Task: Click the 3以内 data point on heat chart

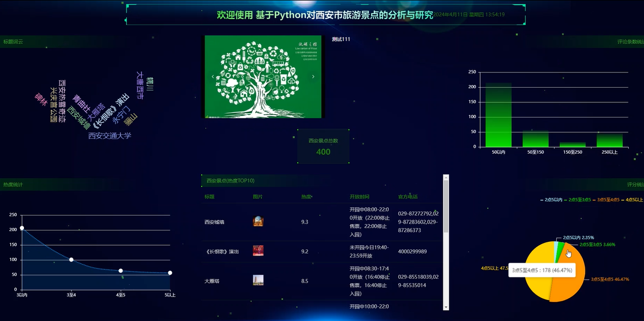Action: click(x=22, y=228)
